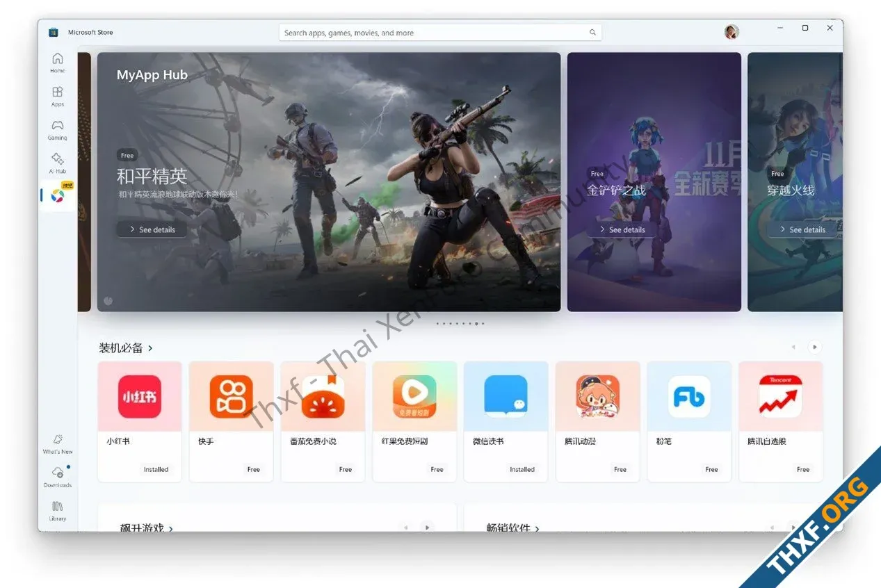The height and width of the screenshot is (588, 881).
Task: Click the Free button for 粉笔
Action: (x=711, y=470)
